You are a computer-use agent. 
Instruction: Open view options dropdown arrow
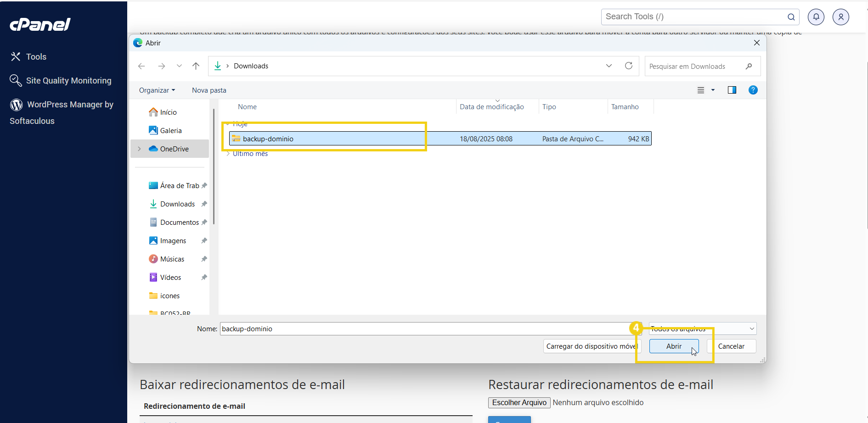[713, 90]
